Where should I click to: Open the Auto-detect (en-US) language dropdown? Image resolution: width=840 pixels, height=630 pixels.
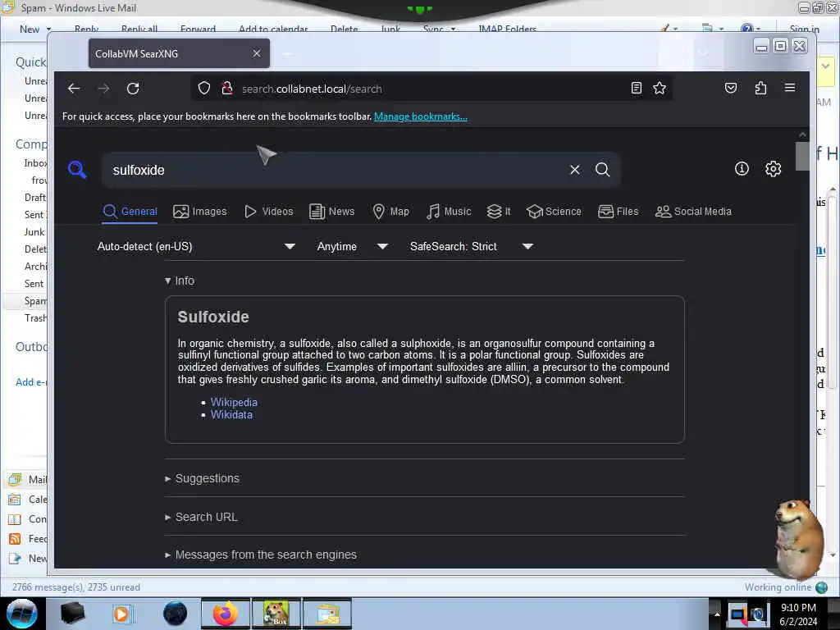(x=197, y=246)
